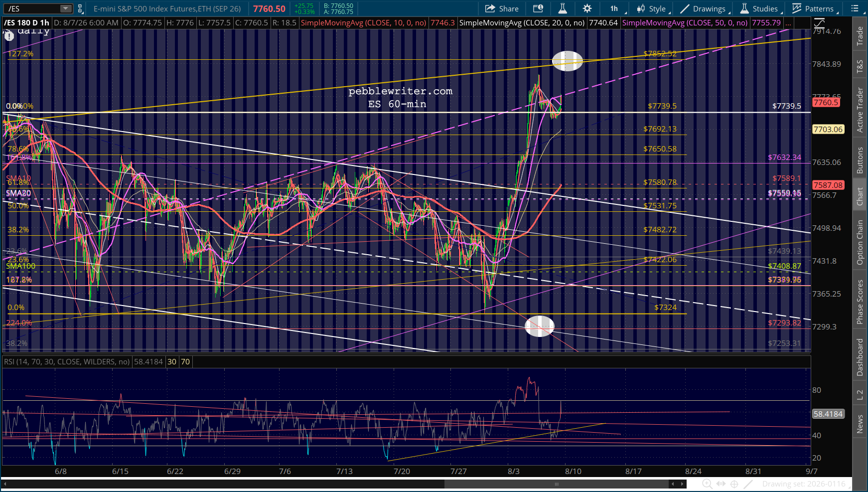Click the SimpleMovingAvg (CLOSE, 10) study label

364,23
